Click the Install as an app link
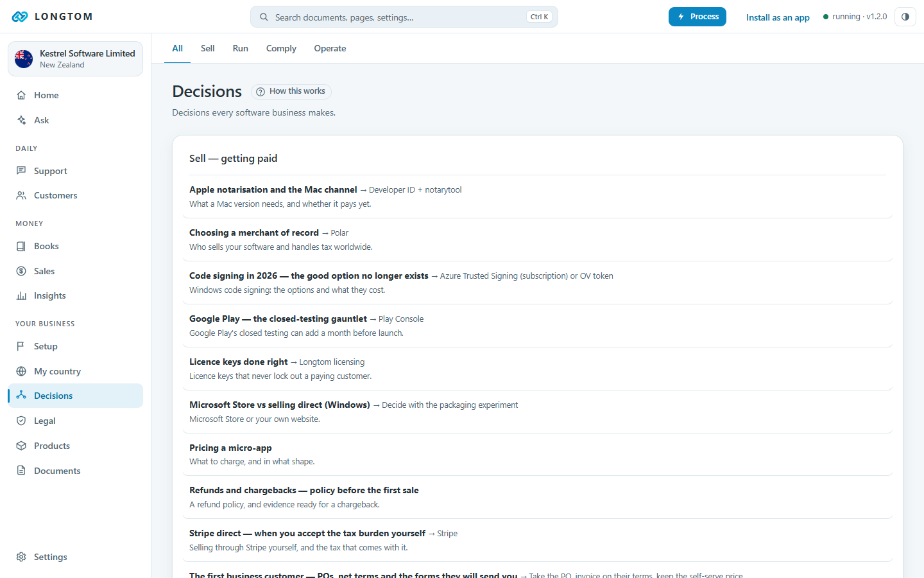924x578 pixels. pos(778,17)
